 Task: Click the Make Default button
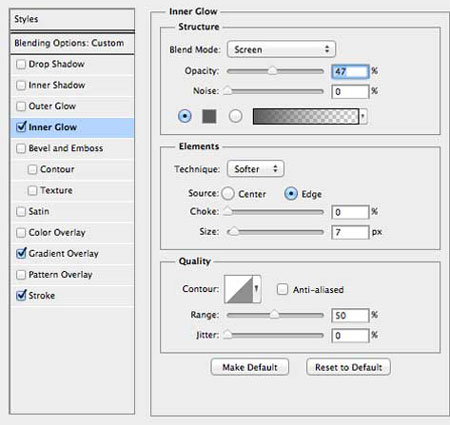(x=250, y=367)
